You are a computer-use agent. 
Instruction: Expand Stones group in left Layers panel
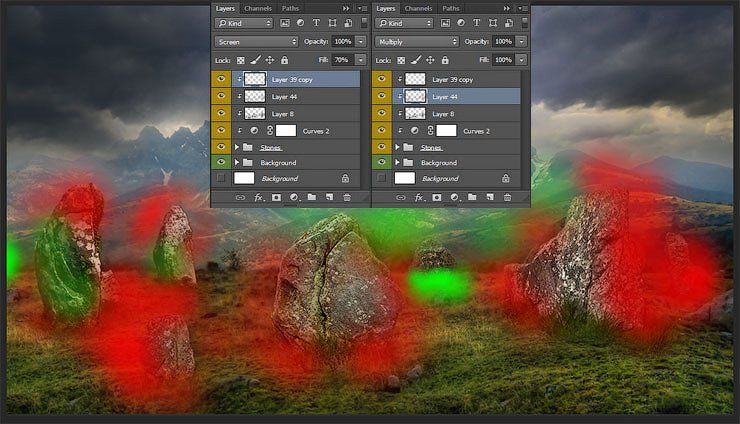tap(237, 147)
